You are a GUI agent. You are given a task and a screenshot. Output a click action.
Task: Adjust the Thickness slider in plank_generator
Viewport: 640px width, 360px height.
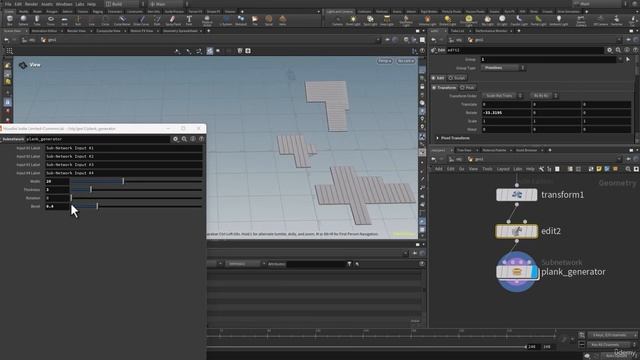pos(136,190)
